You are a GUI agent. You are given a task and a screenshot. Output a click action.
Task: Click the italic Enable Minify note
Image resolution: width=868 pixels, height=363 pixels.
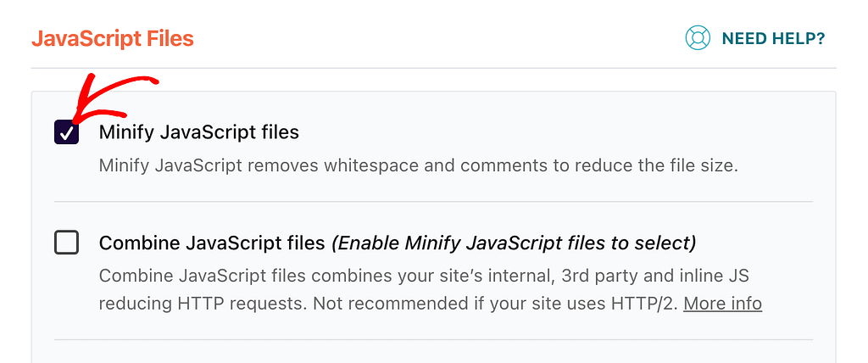pos(513,243)
